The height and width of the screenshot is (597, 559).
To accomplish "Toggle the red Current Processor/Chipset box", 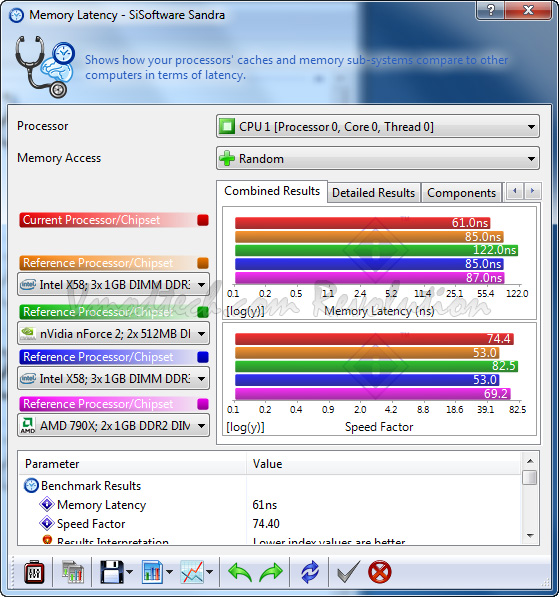I will [203, 220].
